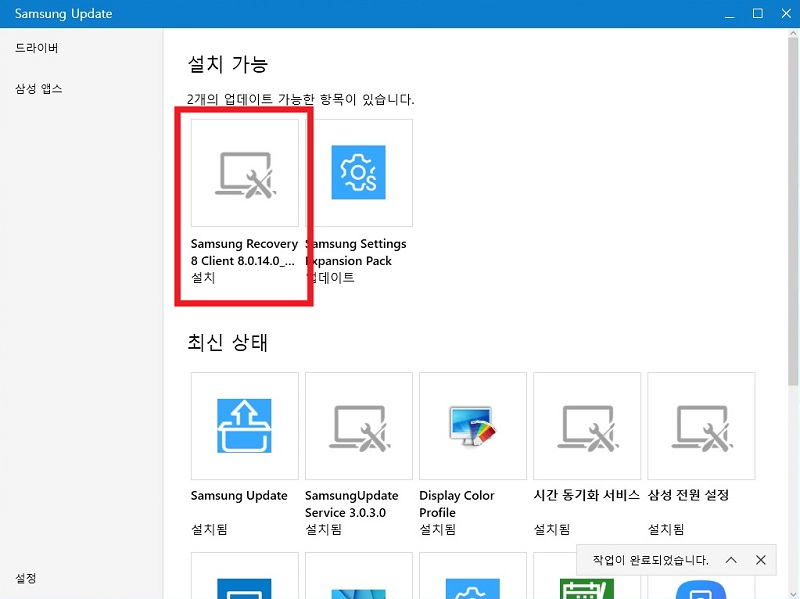800x599 pixels.
Task: Click 업데이트 under Samsung Settings Expansion Pack
Action: point(330,278)
